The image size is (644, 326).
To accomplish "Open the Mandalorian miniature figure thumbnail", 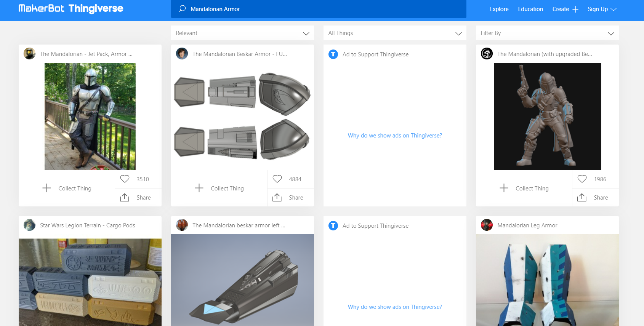I will [548, 116].
